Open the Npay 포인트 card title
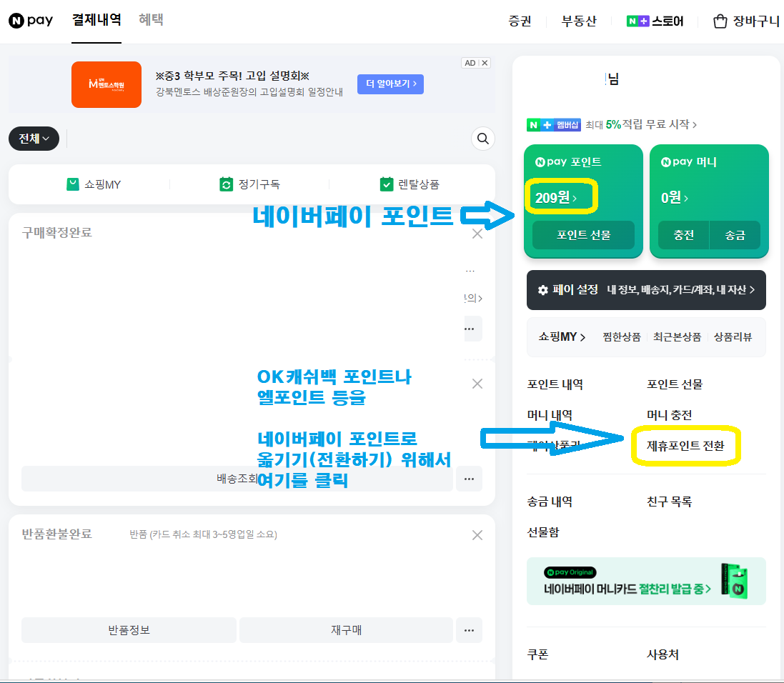 568,162
